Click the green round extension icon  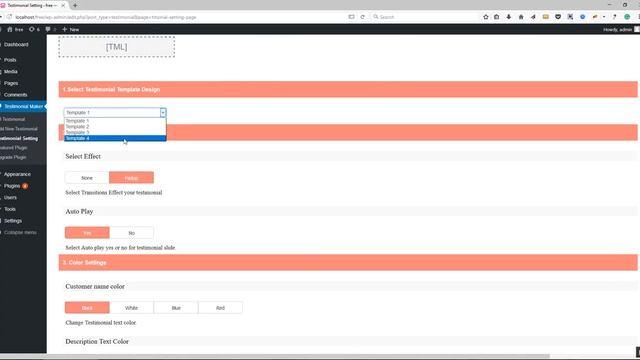click(627, 17)
